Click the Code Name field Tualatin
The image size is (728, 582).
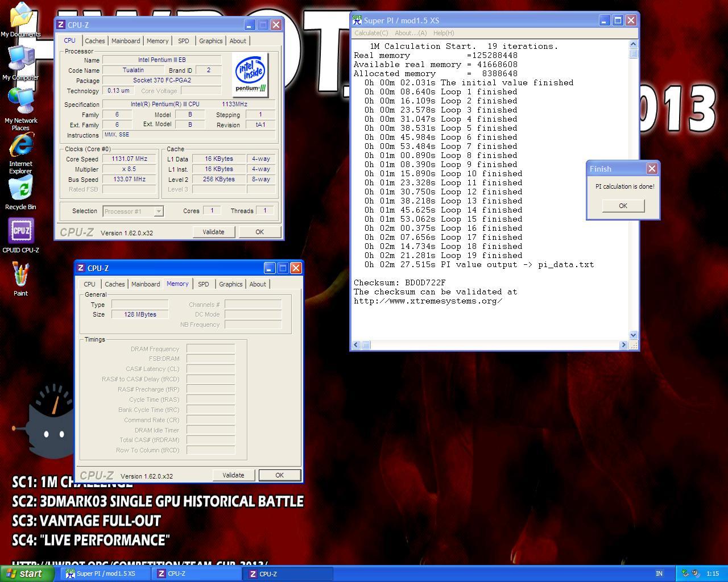133,70
